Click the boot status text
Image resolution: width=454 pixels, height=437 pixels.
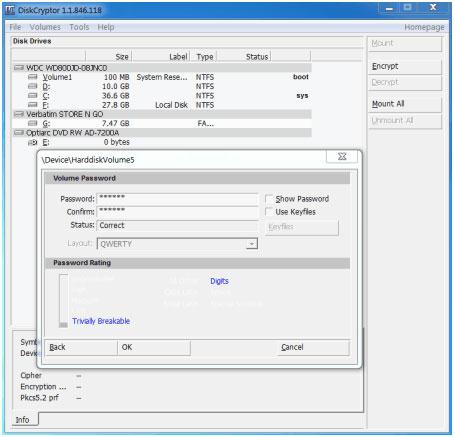301,77
